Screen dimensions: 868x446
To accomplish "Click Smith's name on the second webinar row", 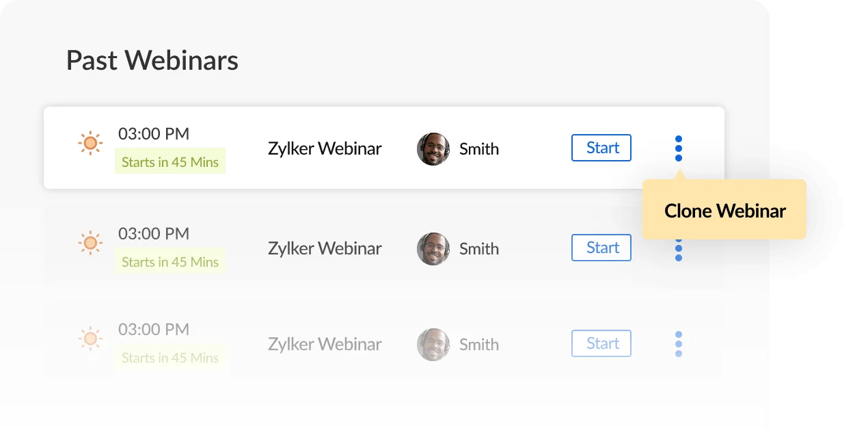I will coord(478,248).
